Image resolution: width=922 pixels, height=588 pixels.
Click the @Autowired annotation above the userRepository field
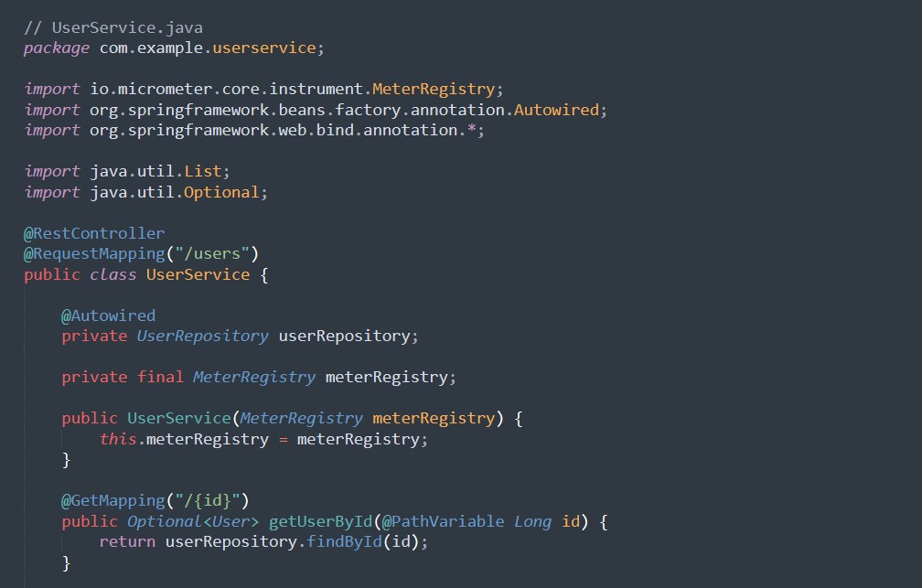pos(108,315)
